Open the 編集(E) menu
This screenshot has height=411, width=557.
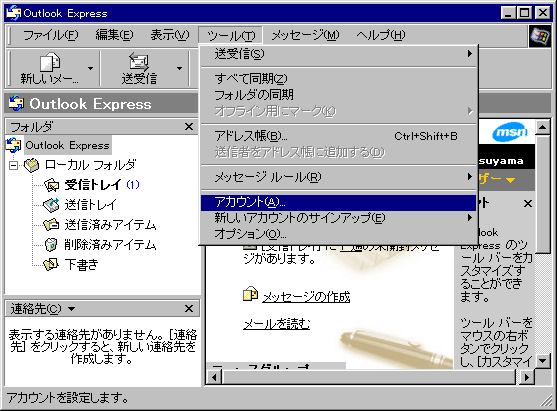tap(114, 35)
